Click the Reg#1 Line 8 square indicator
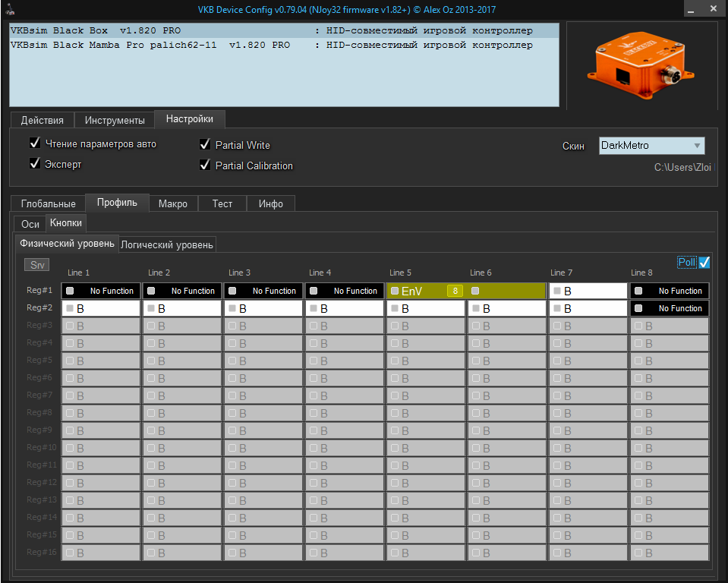 pos(638,291)
